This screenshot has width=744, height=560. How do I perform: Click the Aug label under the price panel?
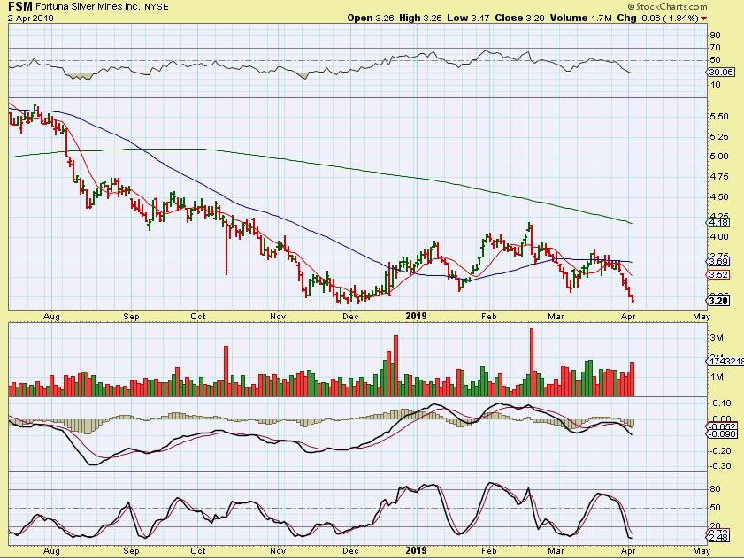(x=51, y=317)
